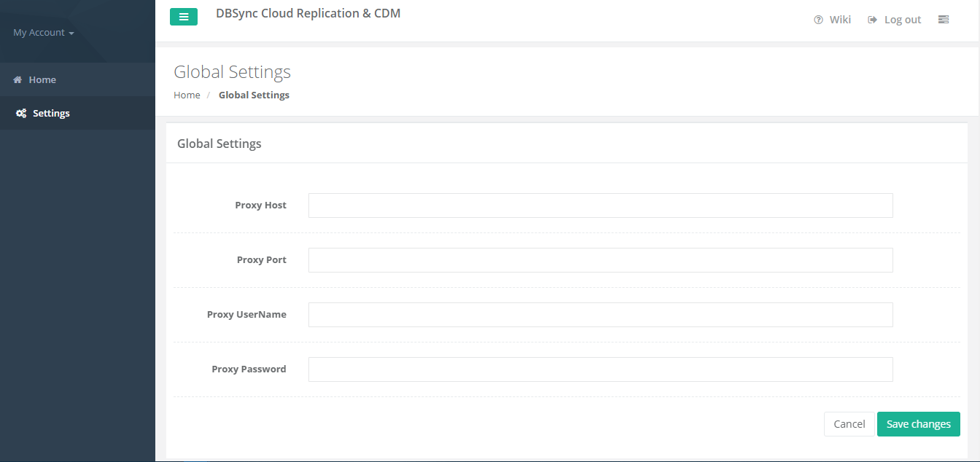980x462 pixels.
Task: Click the gears icon beside Settings
Action: coord(21,114)
